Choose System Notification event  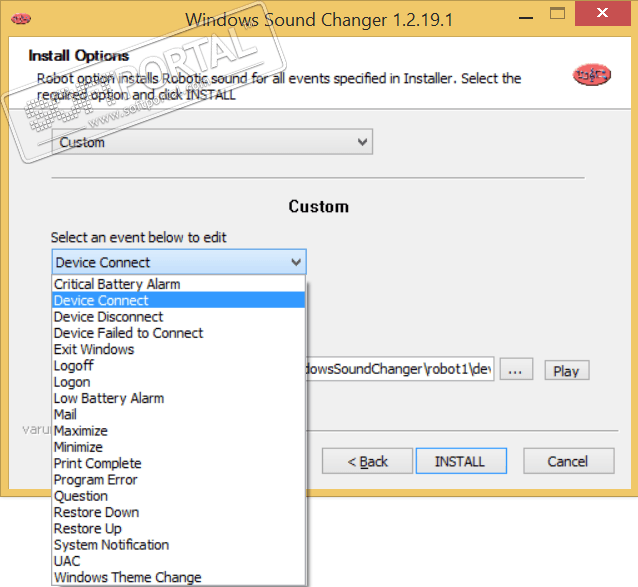tap(179, 544)
